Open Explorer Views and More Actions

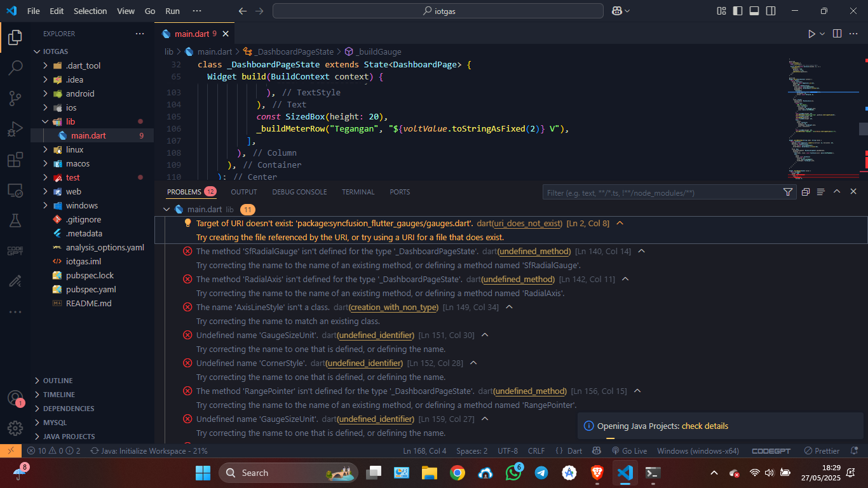pos(140,34)
